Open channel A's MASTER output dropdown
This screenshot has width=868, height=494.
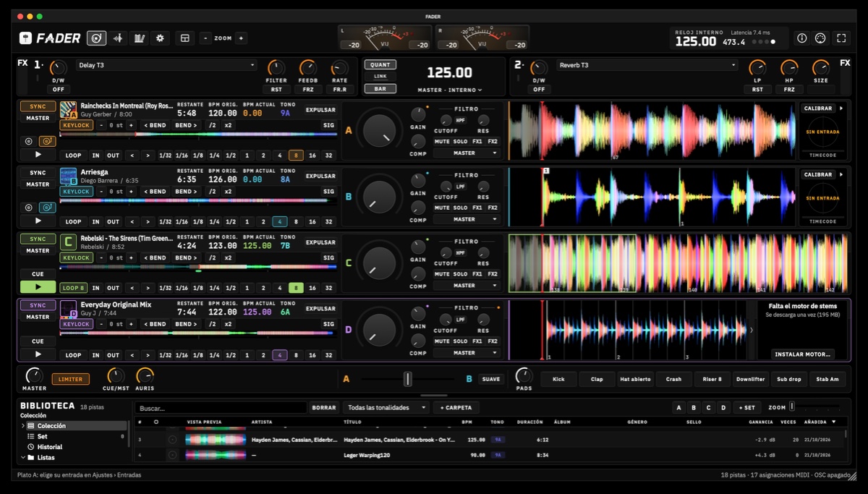[x=467, y=153]
